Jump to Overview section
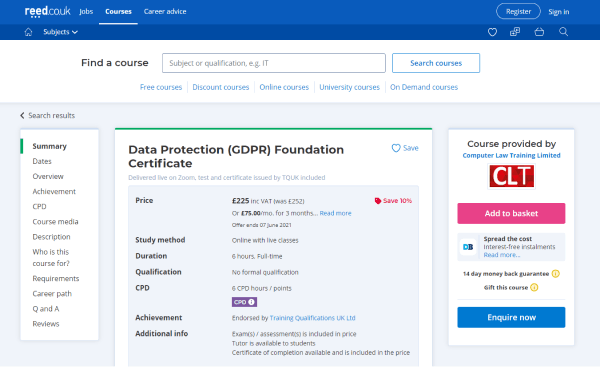Image resolution: width=600 pixels, height=367 pixels. [48, 176]
